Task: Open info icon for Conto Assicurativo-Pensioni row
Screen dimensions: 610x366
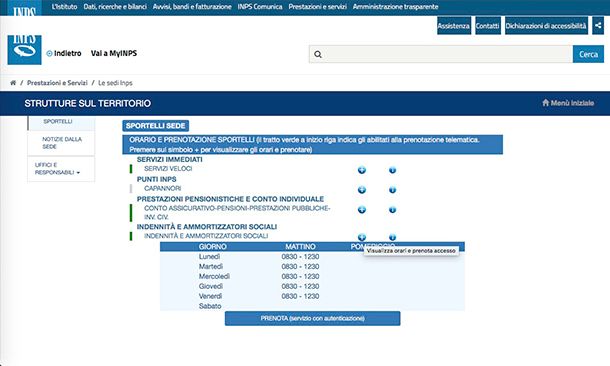Action: (x=392, y=210)
